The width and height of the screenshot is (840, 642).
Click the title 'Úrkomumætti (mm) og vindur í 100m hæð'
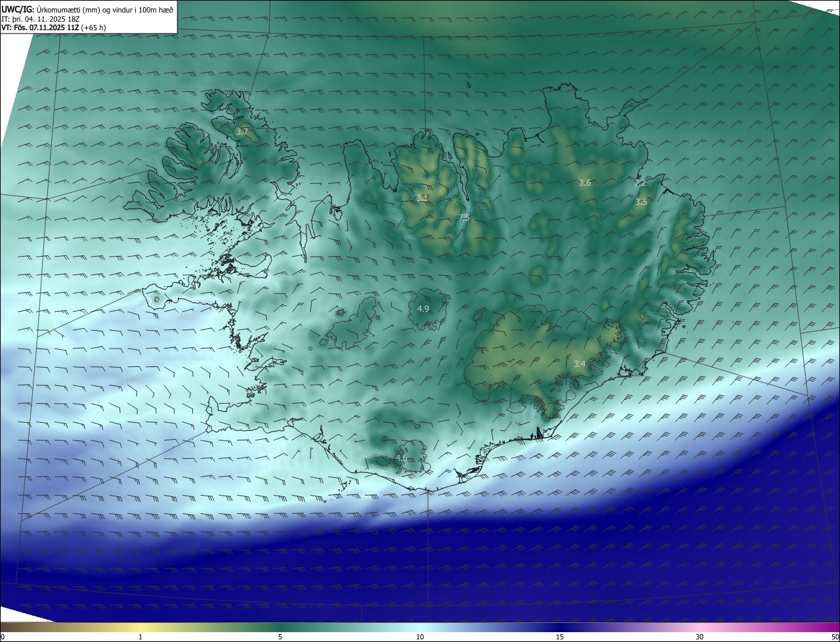click(105, 9)
